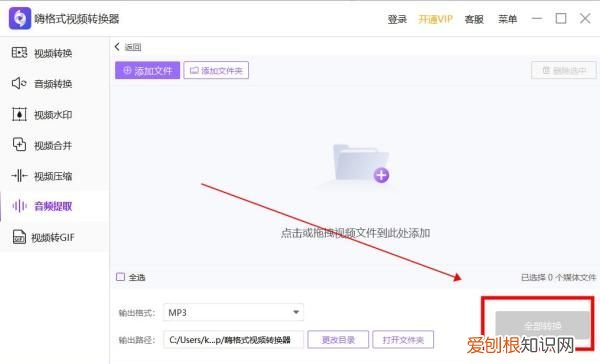Image resolution: width=600 pixels, height=364 pixels.
Task: Click the 添加文件夹 button
Action: [x=216, y=70]
